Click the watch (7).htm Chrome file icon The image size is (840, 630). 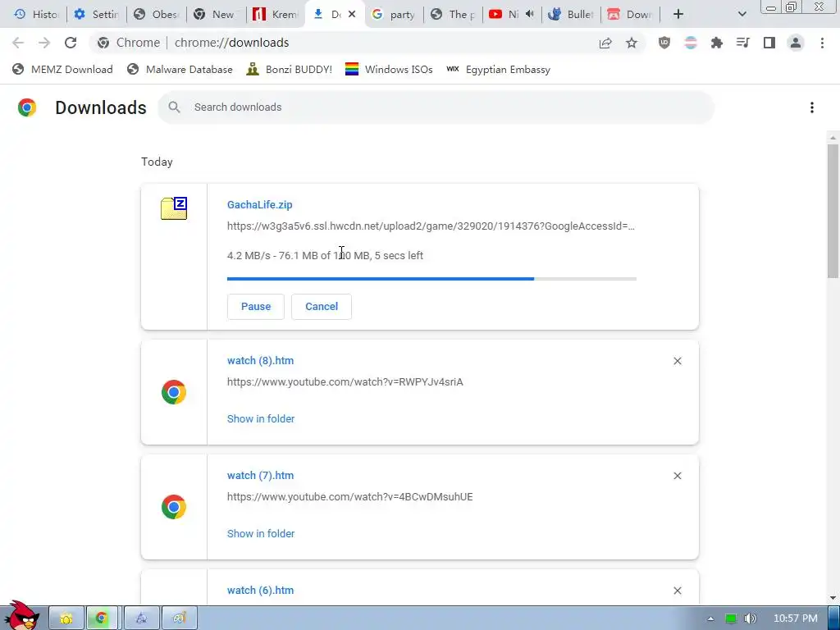click(174, 507)
